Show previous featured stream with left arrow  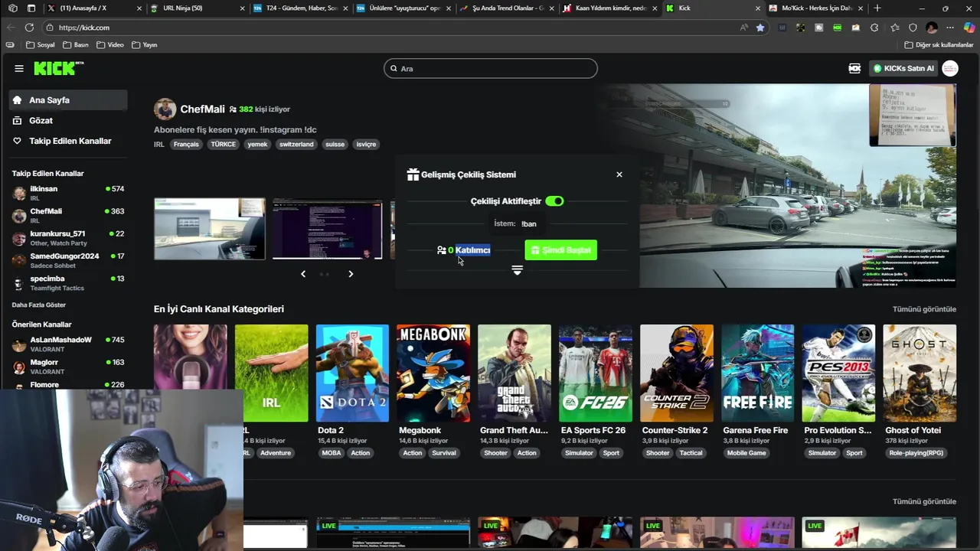303,274
